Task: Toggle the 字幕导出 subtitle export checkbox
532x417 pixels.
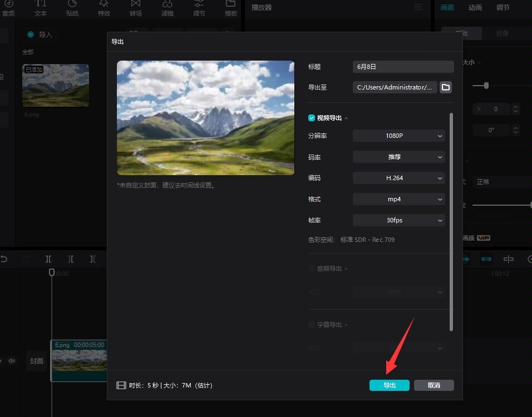Action: pyautogui.click(x=311, y=325)
